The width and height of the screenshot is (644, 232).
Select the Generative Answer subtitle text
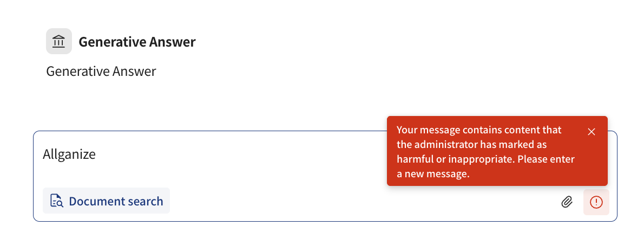[101, 71]
